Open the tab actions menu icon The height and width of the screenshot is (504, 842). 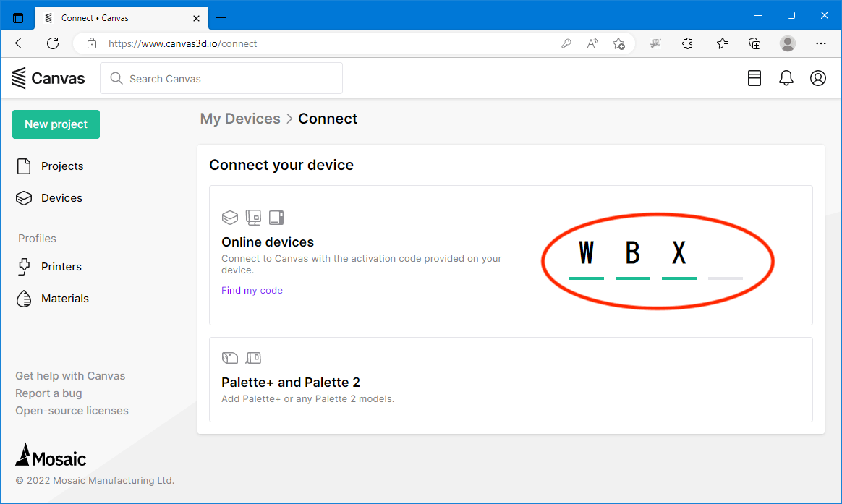point(18,17)
